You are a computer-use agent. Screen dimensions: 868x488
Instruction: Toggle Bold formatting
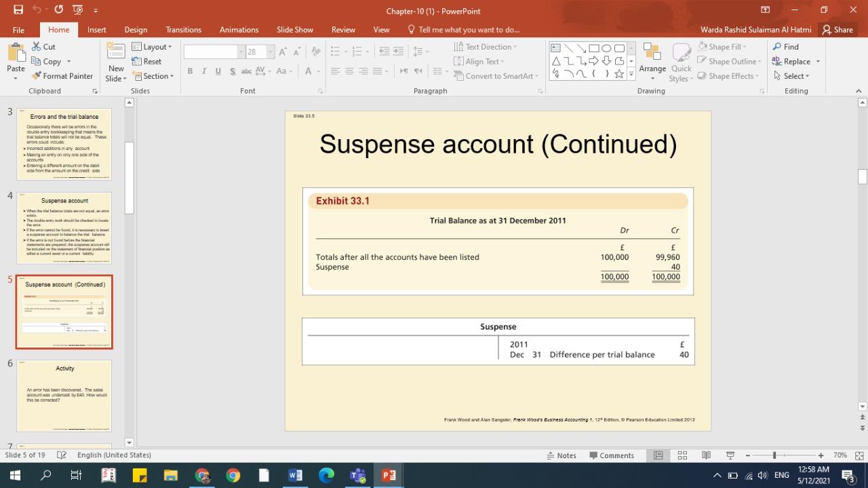pos(190,71)
